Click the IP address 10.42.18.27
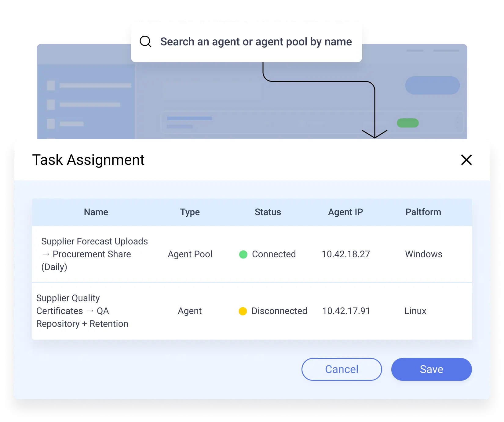This screenshot has width=504, height=422. pos(345,254)
